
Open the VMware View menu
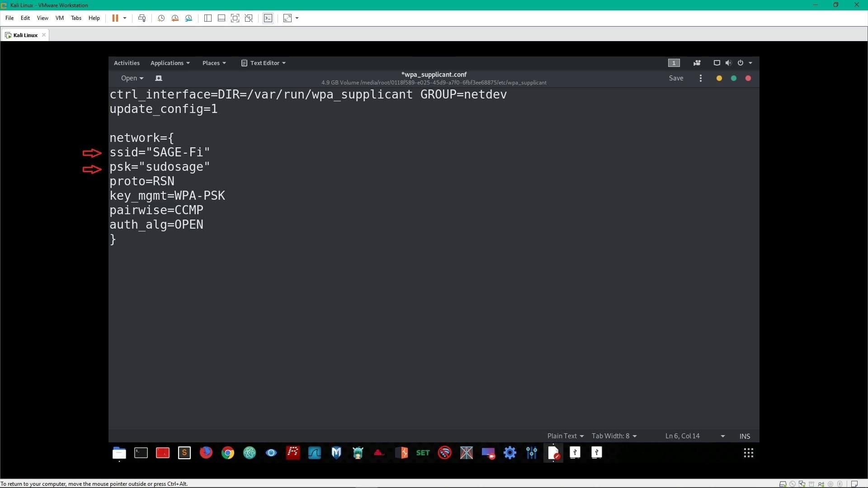pos(42,18)
